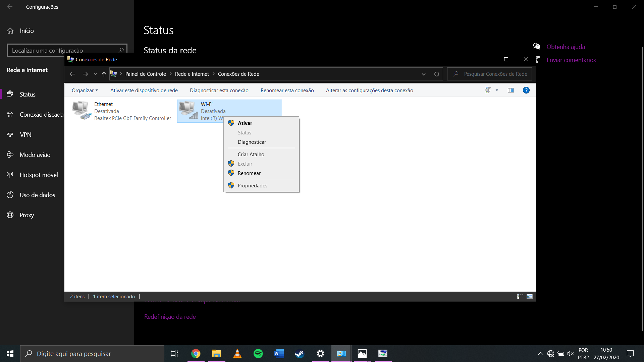
Task: Click the Pesquisar Conexões de Rede search box
Action: point(495,74)
